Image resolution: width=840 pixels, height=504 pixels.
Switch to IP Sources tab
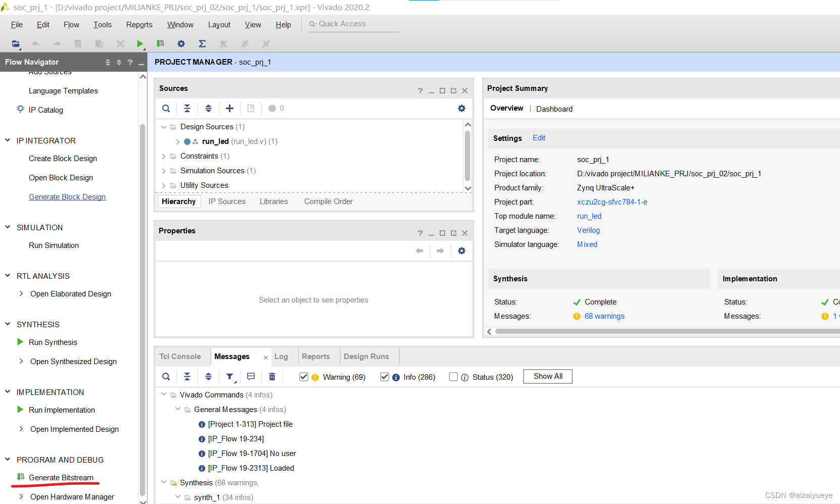point(227,201)
